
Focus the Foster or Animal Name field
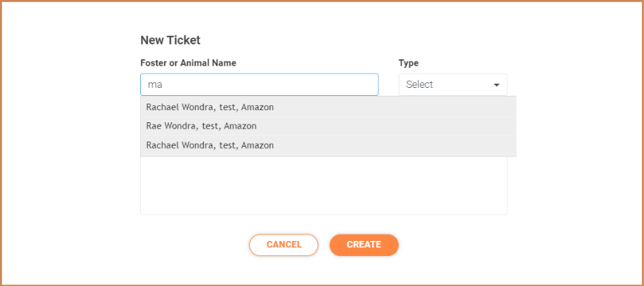tap(259, 84)
